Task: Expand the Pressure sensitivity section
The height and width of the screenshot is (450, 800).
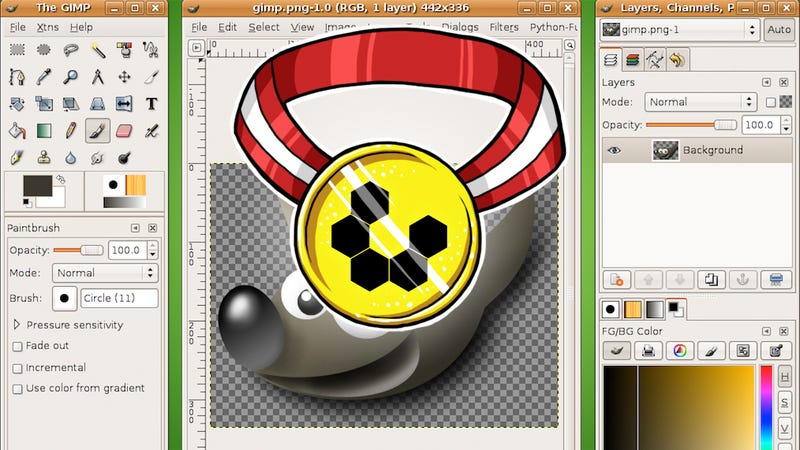Action: click(x=16, y=324)
